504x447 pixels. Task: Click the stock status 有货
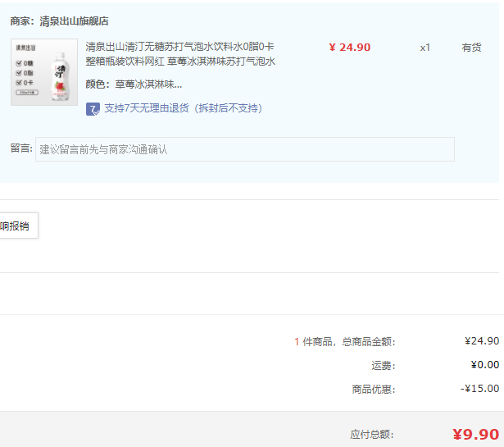(x=471, y=48)
